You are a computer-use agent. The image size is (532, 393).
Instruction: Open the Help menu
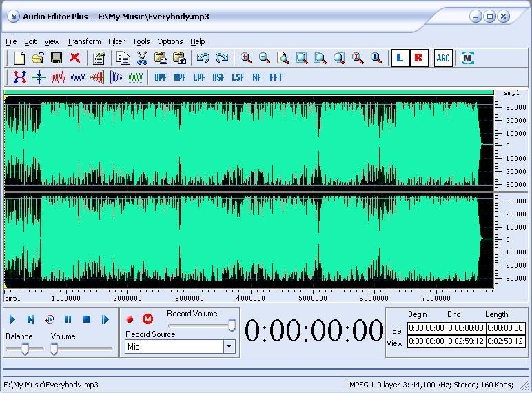198,41
